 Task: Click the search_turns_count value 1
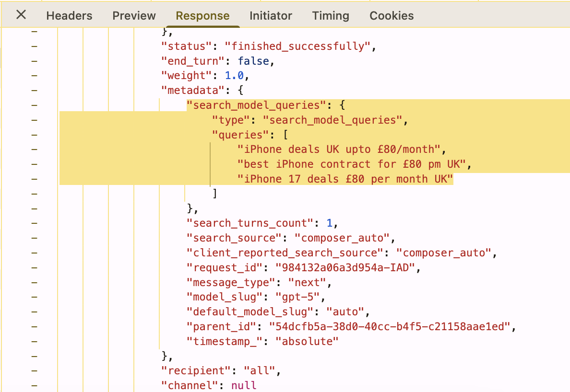(329, 223)
